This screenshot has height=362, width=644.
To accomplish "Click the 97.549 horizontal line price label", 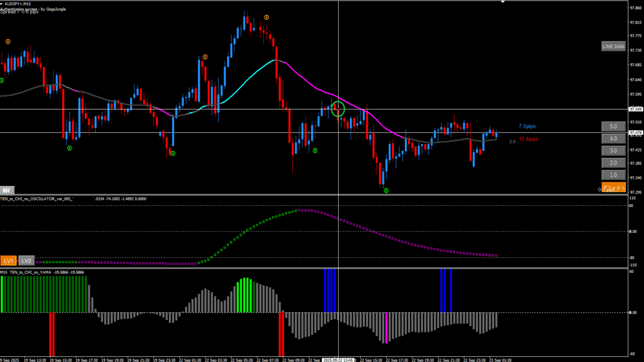I will point(635,109).
